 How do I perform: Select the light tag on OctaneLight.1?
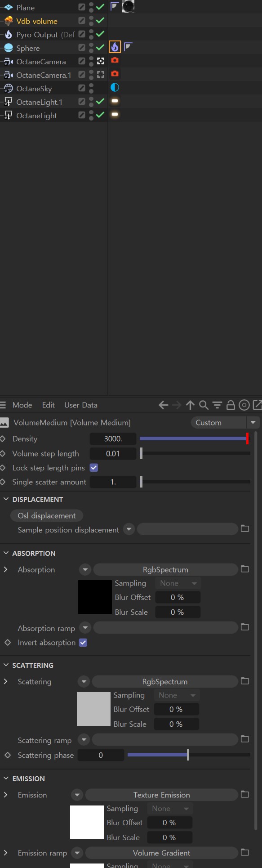115,101
